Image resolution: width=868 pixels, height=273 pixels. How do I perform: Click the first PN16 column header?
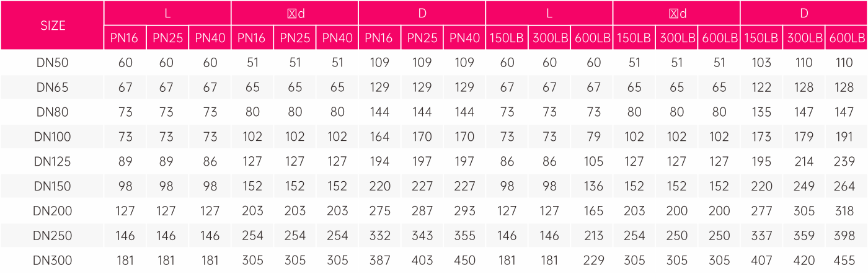click(x=125, y=38)
